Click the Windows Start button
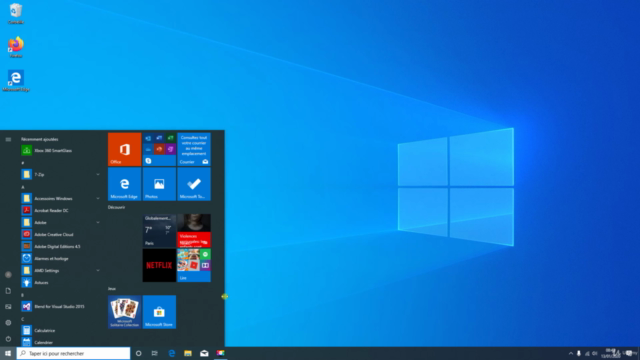 click(8, 353)
